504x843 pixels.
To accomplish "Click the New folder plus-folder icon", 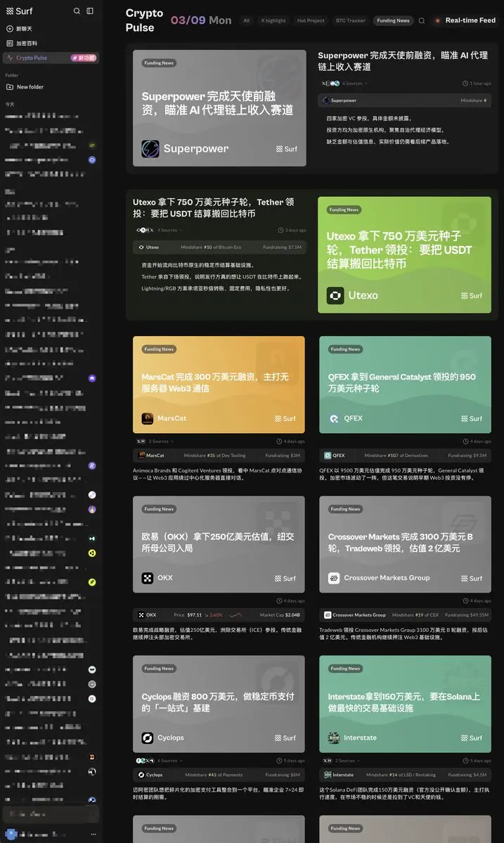I will click(10, 86).
